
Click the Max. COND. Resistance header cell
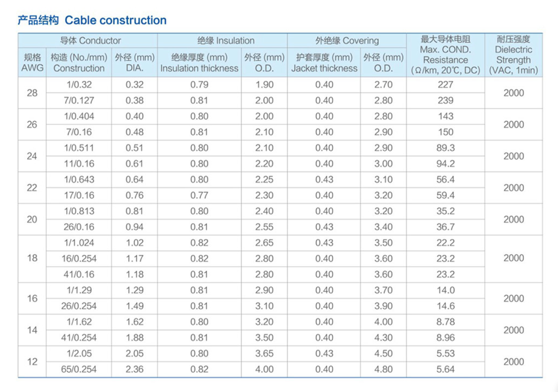(445, 55)
